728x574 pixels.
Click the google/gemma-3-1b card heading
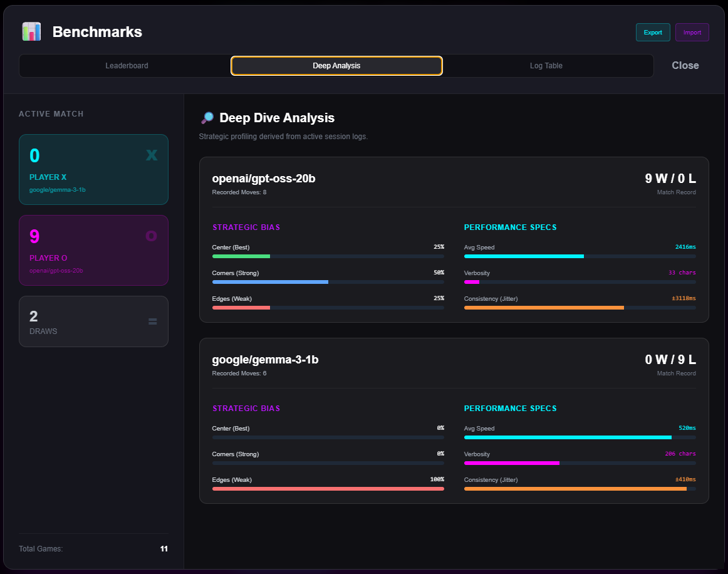tap(265, 360)
